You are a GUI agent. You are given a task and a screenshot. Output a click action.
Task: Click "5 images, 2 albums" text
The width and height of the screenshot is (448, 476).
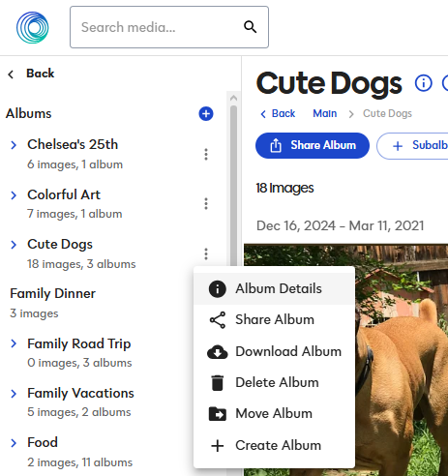click(x=79, y=412)
